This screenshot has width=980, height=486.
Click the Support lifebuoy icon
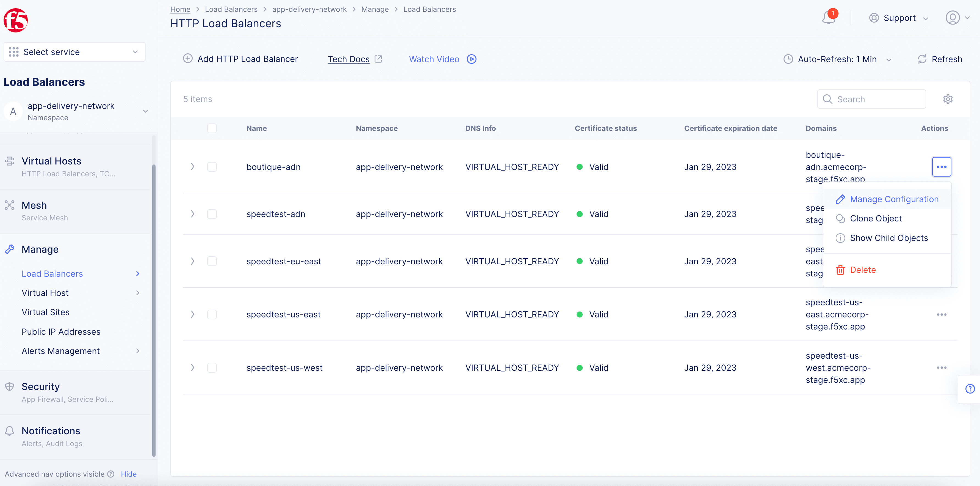(874, 18)
